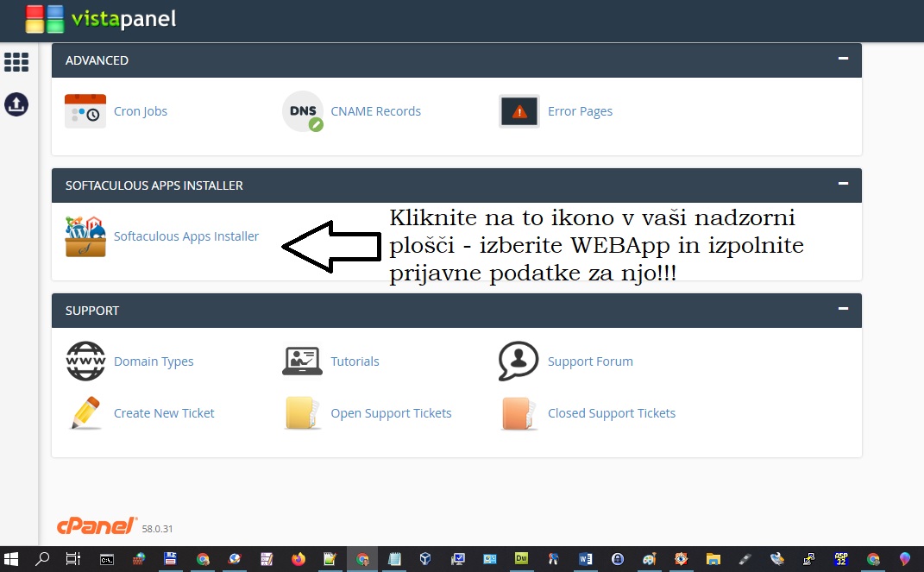The image size is (924, 572).
Task: Click the firewall globe taskbar icon
Action: click(139, 558)
